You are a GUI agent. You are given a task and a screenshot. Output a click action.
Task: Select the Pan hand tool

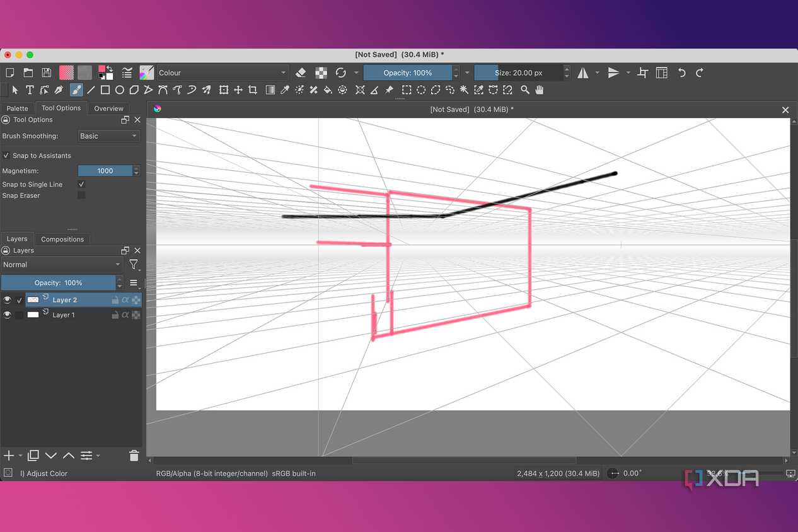(x=540, y=90)
